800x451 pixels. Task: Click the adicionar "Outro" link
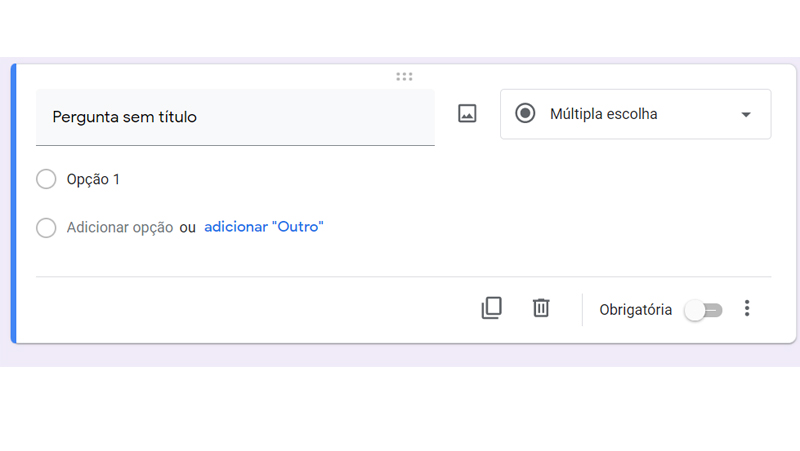pyautogui.click(x=264, y=227)
